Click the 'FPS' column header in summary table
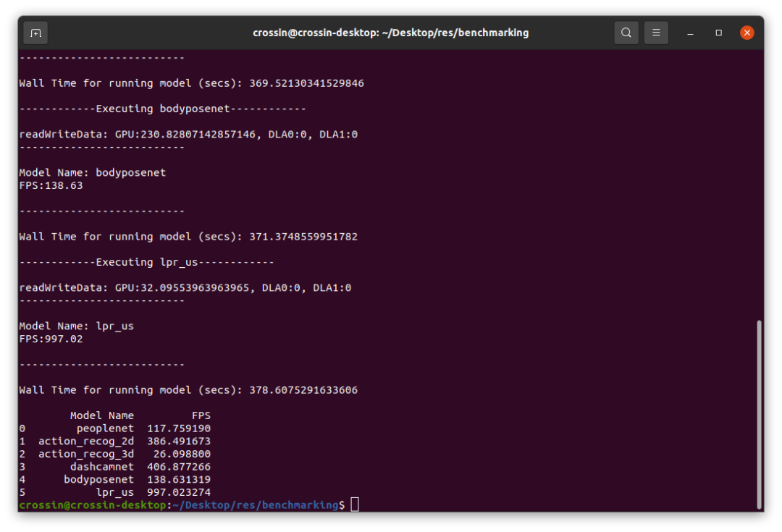Image resolution: width=782 pixels, height=532 pixels. coord(201,415)
